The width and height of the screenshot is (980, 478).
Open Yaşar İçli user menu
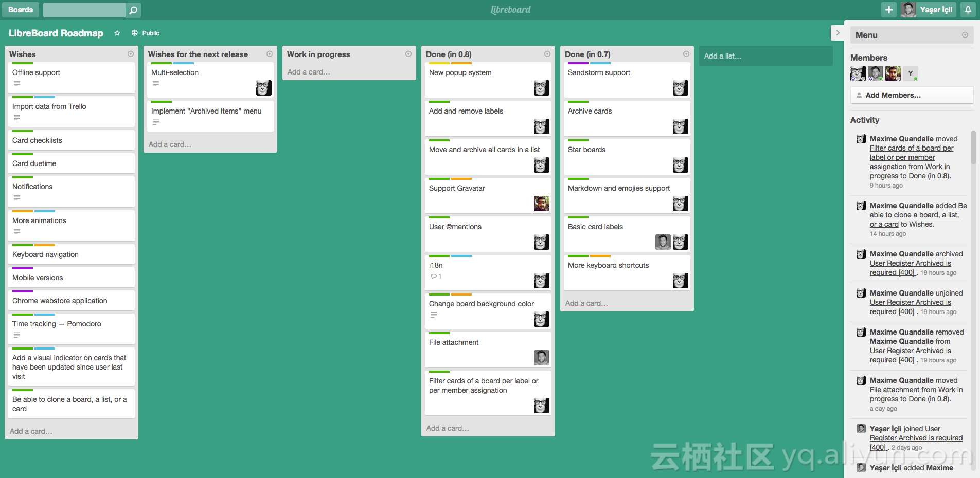pos(929,10)
